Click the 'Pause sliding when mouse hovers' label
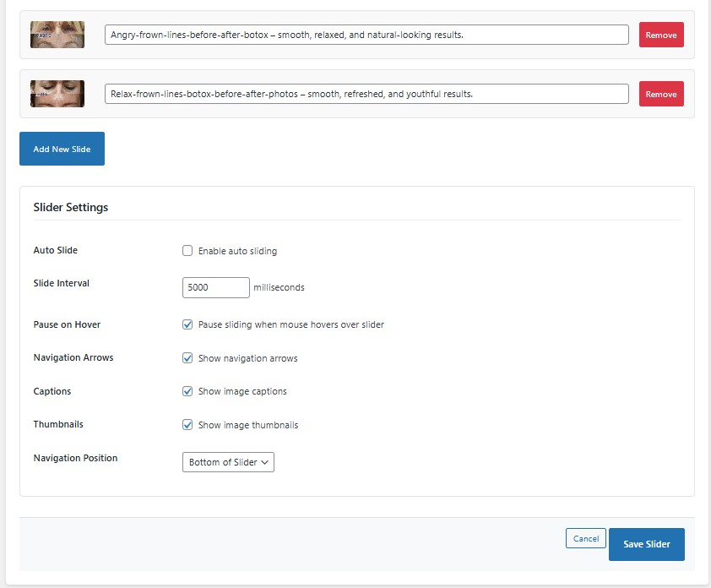 pyautogui.click(x=290, y=324)
